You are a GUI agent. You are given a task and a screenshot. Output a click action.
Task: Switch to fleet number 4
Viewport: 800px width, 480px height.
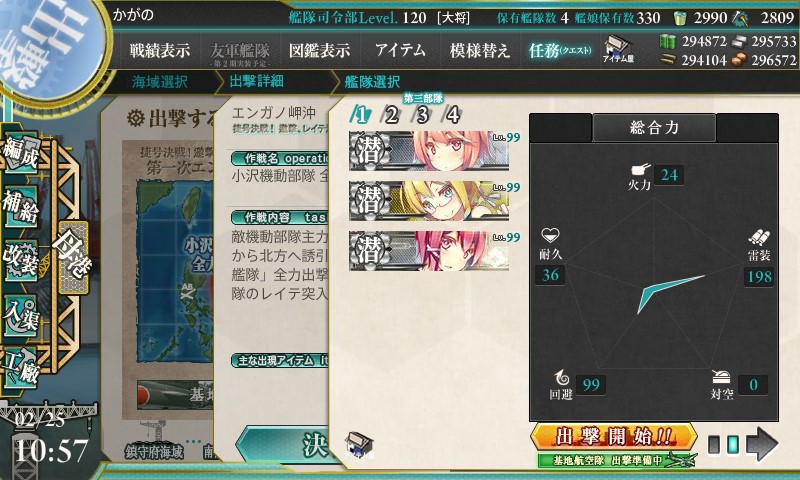point(453,115)
